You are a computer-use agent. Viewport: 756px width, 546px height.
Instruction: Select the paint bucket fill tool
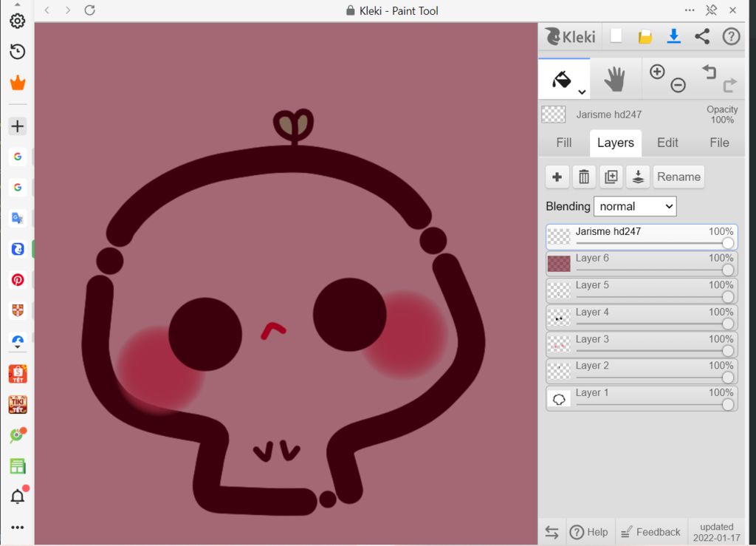562,78
